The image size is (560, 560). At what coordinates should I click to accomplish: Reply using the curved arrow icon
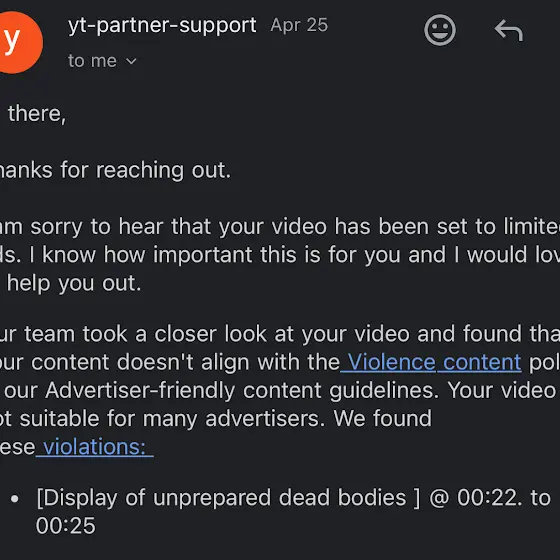[509, 31]
